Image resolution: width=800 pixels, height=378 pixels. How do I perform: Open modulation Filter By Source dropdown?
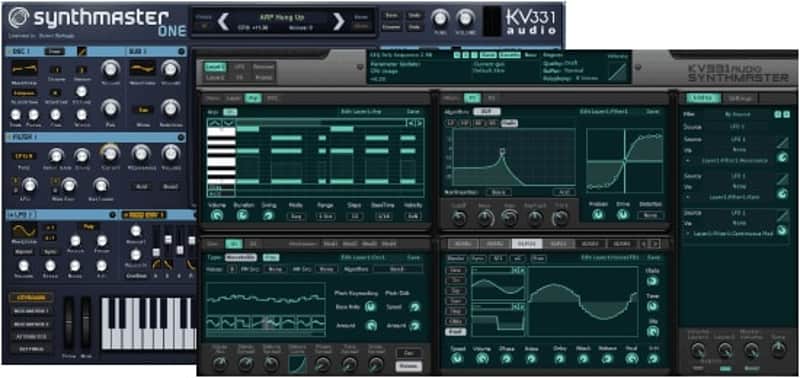point(739,115)
